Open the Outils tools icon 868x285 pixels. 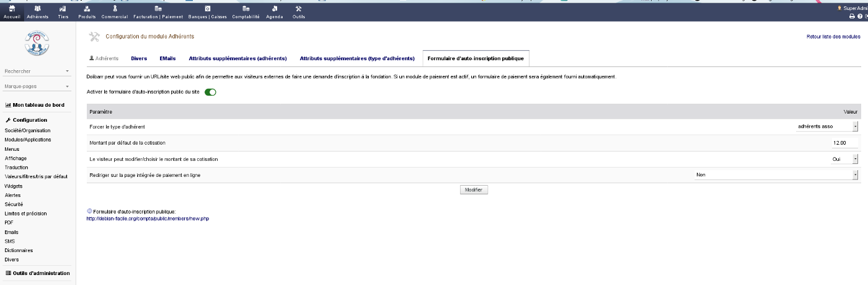[x=298, y=9]
